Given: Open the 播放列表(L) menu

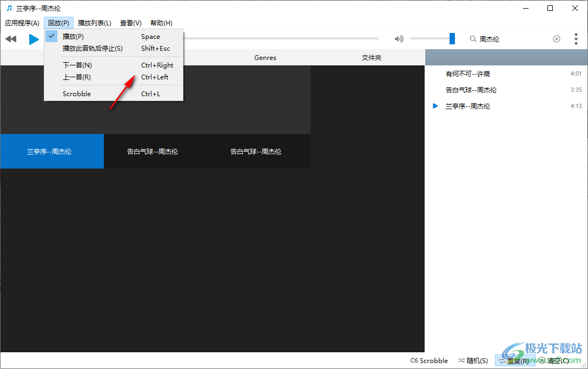Looking at the screenshot, I should pos(95,23).
